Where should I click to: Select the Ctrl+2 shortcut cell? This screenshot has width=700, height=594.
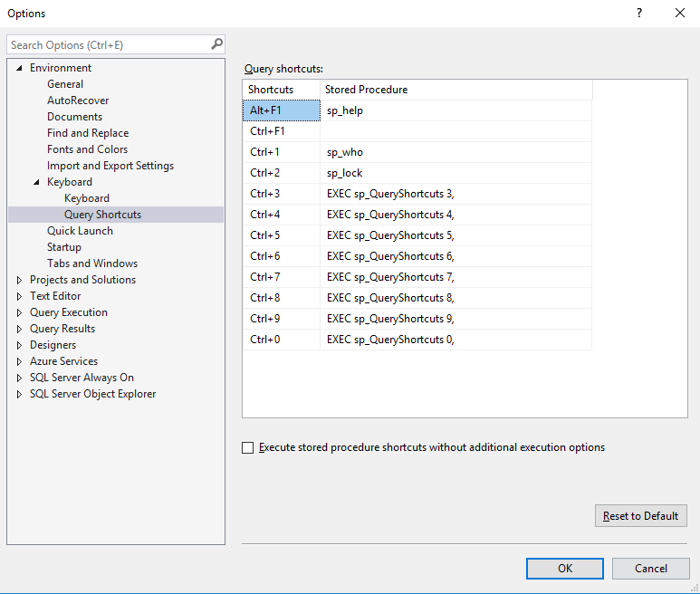pos(282,173)
